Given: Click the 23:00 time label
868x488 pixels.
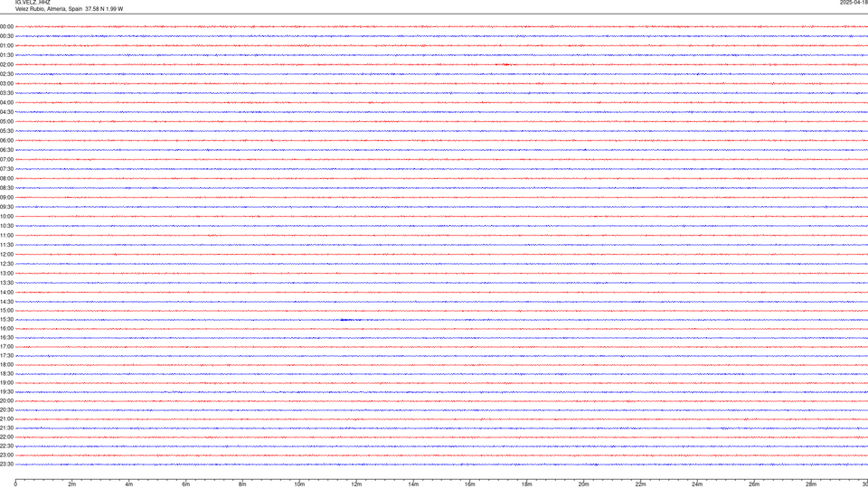Looking at the screenshot, I should tap(6, 455).
